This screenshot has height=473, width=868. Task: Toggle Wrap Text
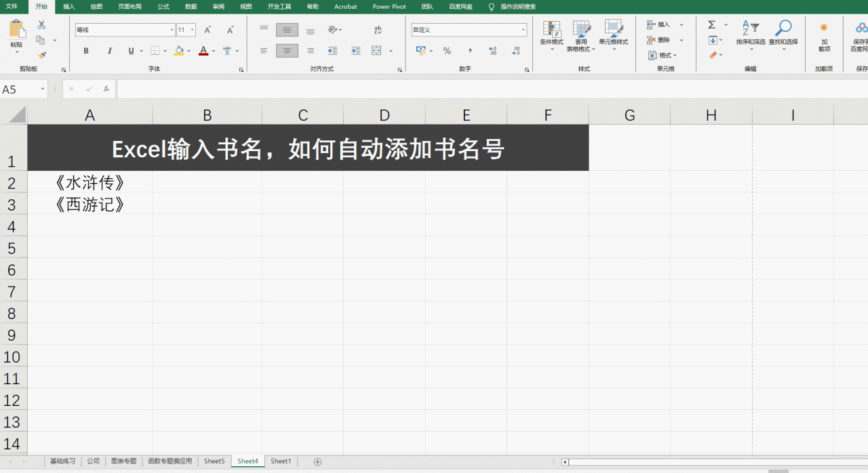[378, 30]
